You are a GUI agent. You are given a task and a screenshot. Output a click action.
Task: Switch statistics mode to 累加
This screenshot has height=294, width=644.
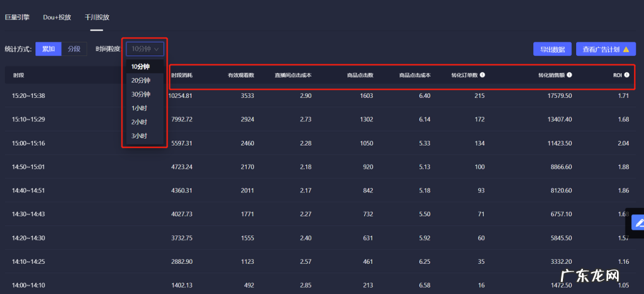click(48, 49)
